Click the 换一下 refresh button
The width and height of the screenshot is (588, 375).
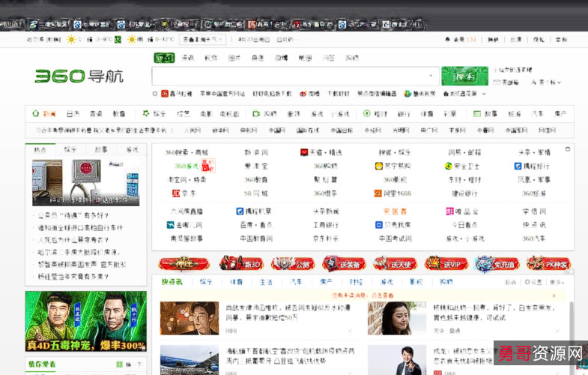click(x=130, y=364)
